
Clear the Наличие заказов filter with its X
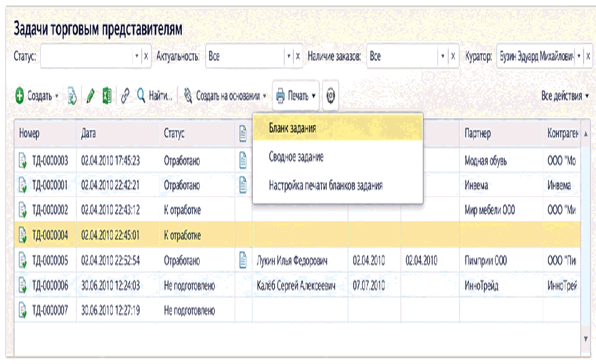[x=452, y=57]
